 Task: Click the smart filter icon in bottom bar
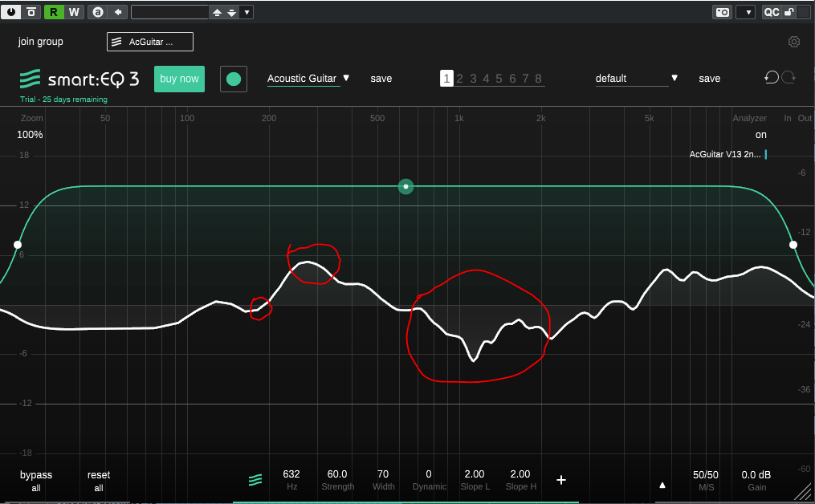click(x=255, y=480)
